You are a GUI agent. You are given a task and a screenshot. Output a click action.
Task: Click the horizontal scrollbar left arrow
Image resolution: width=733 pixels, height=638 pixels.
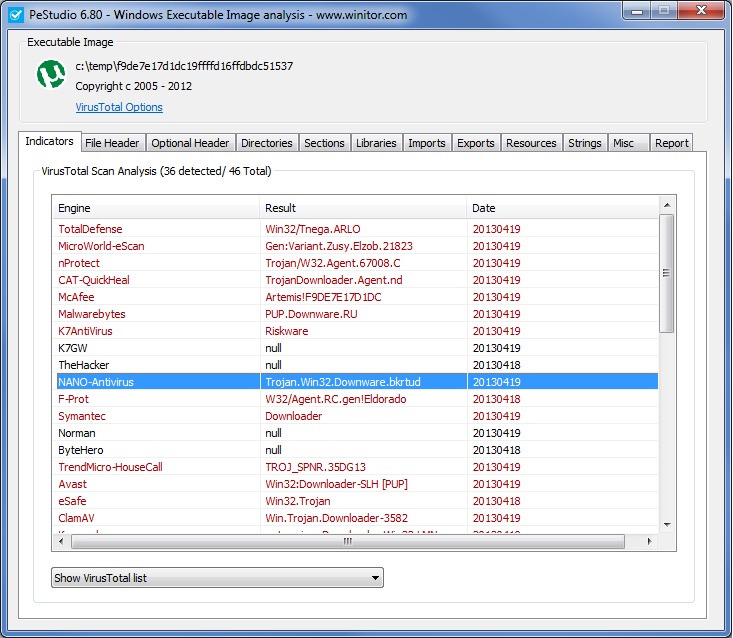pos(61,541)
